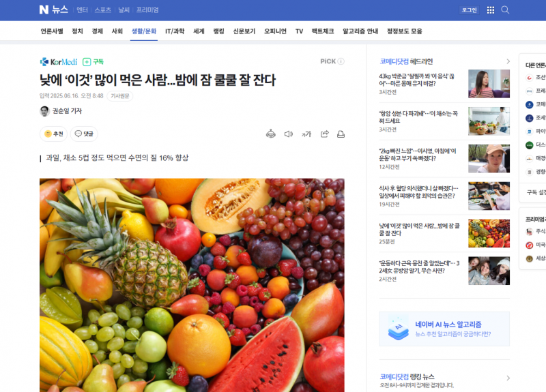Click the PiCK info circle icon
The image size is (546, 392).
coord(341,61)
